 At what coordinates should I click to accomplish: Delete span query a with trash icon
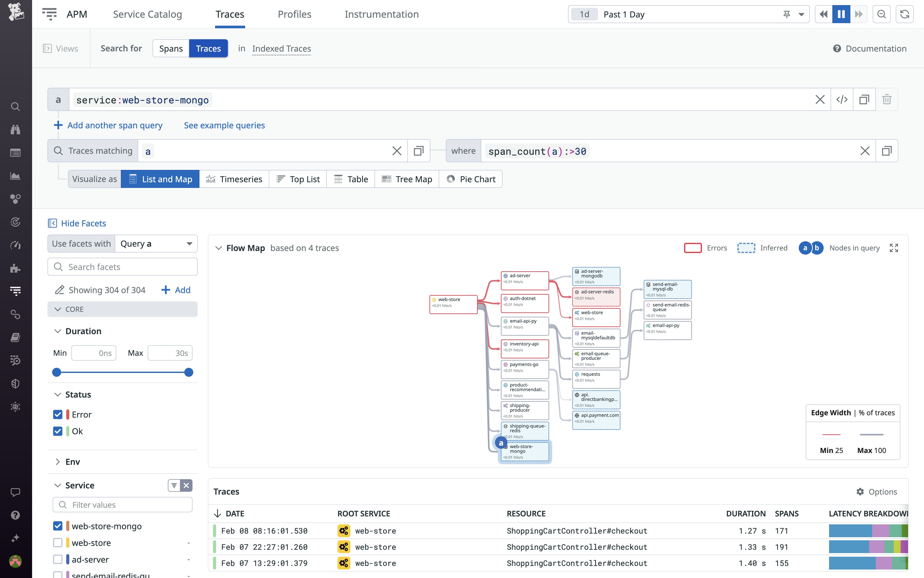click(x=887, y=100)
